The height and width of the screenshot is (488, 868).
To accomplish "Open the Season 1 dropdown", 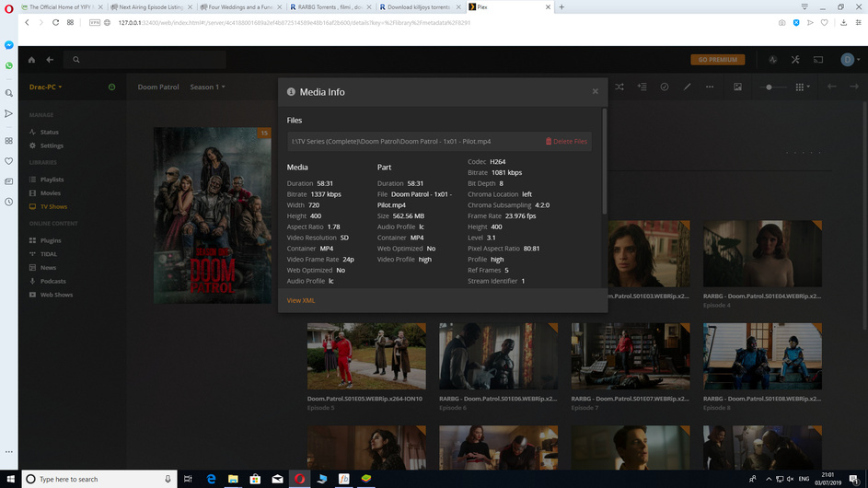I will 208,87.
